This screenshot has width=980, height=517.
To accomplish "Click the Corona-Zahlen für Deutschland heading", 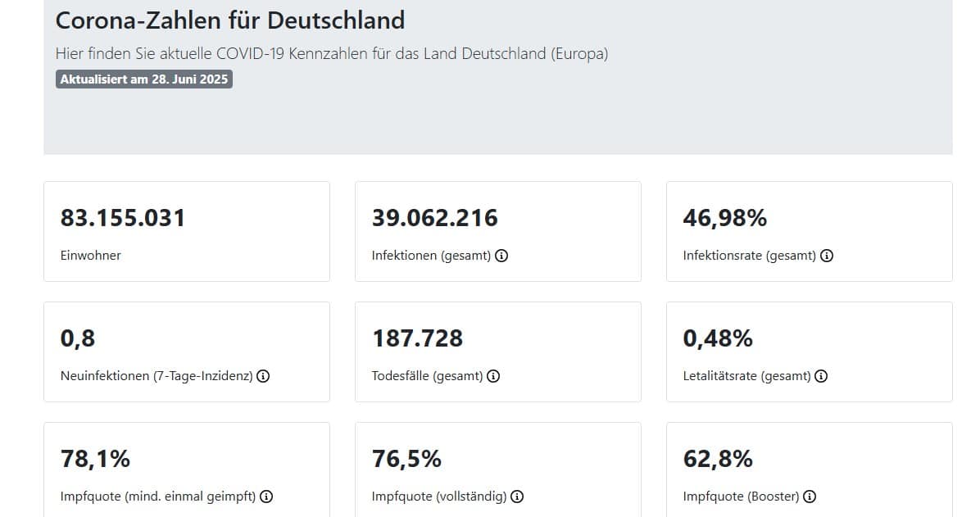I will click(230, 20).
